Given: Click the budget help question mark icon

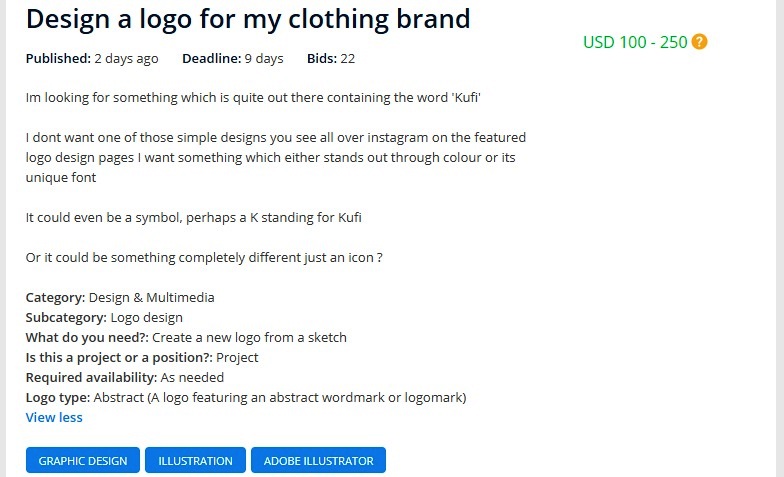Looking at the screenshot, I should click(x=699, y=42).
